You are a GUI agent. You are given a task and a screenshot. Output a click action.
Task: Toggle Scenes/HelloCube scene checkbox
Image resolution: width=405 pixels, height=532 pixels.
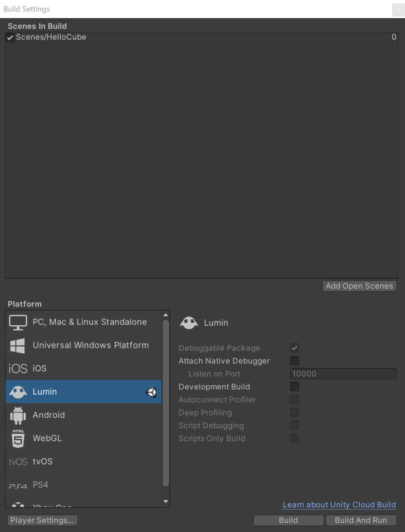(x=10, y=38)
